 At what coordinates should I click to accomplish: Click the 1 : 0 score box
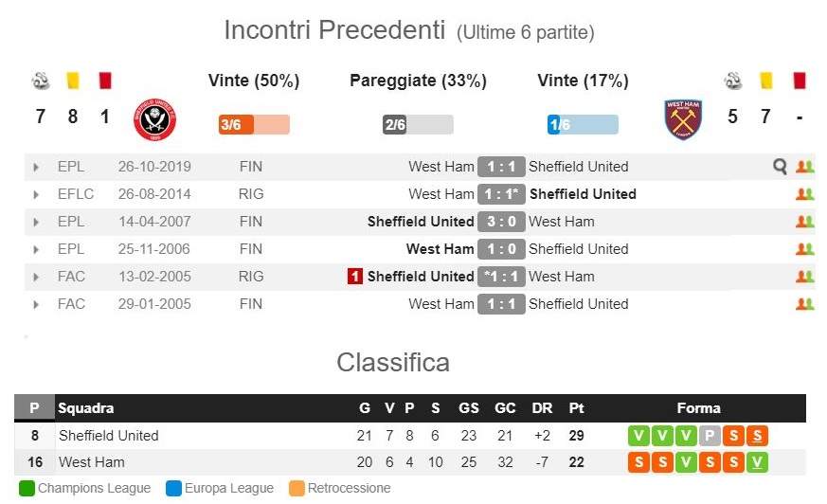pos(501,249)
